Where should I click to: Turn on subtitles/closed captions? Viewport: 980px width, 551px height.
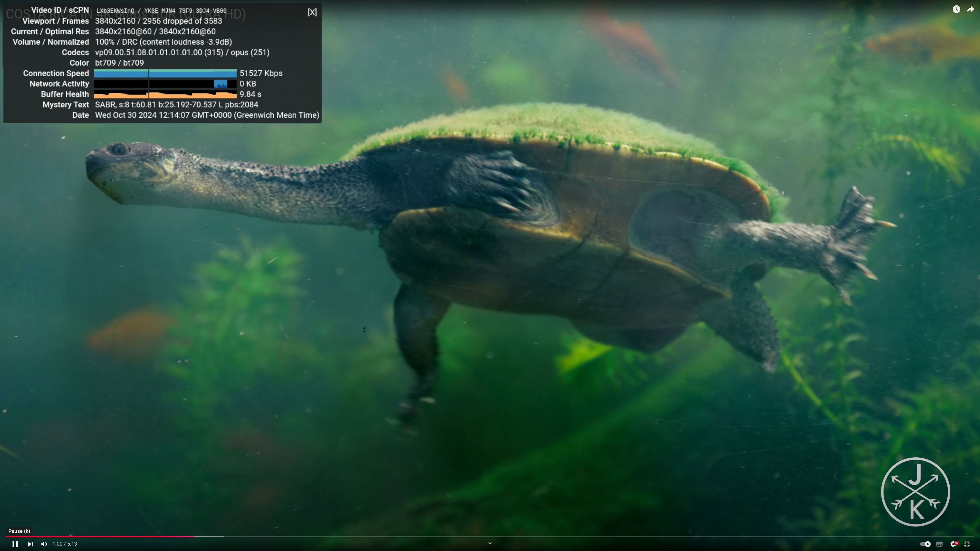click(939, 544)
